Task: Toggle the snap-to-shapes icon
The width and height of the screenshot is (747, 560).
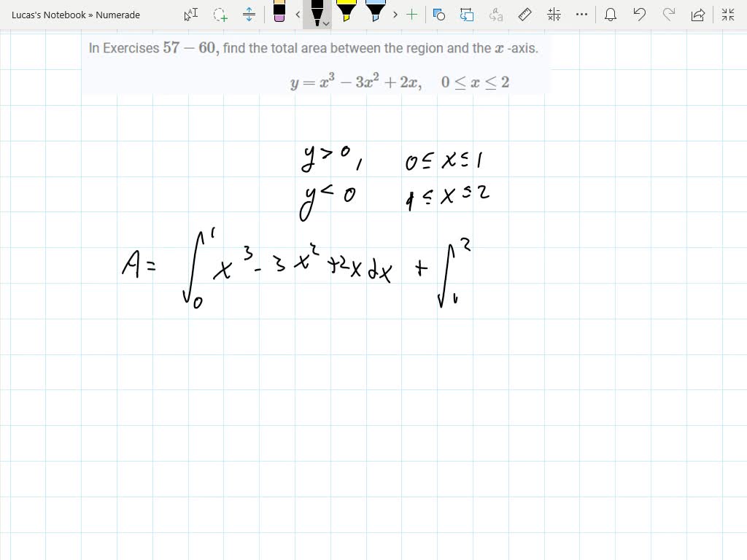Action: pyautogui.click(x=439, y=13)
